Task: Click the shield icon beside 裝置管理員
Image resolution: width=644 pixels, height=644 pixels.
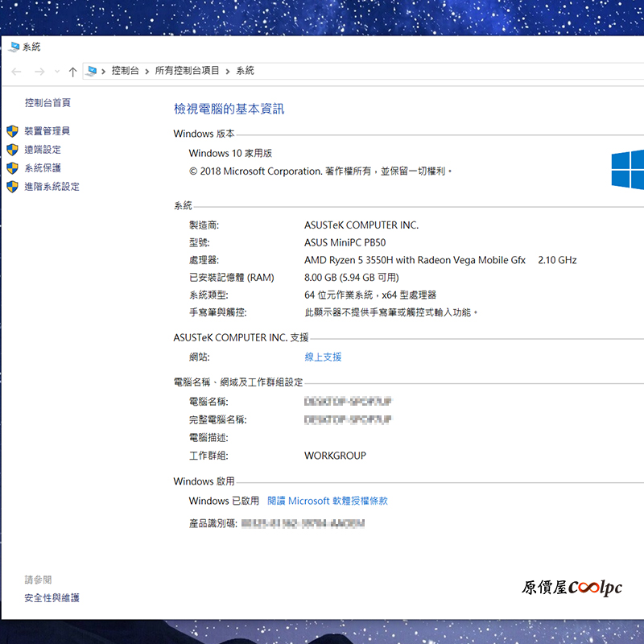Action: point(12,131)
